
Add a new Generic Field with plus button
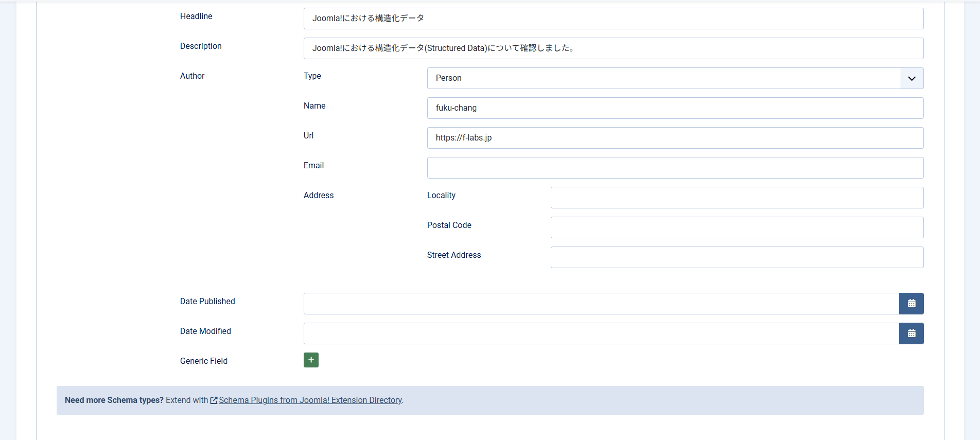(x=311, y=360)
